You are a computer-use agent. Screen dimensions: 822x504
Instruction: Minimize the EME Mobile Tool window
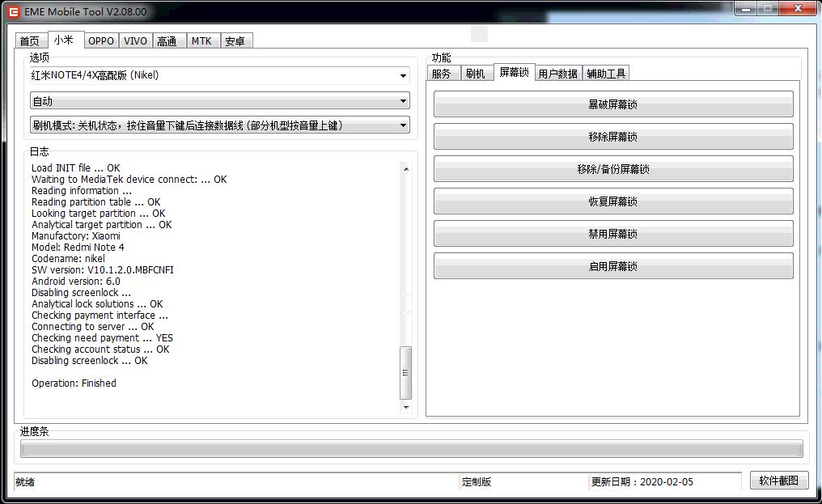pos(745,9)
